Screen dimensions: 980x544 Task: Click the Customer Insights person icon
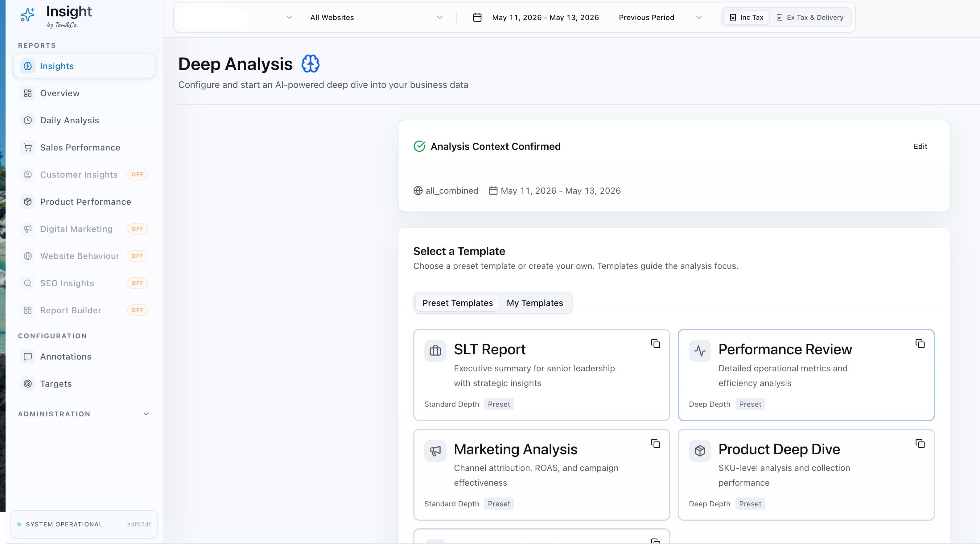[28, 175]
